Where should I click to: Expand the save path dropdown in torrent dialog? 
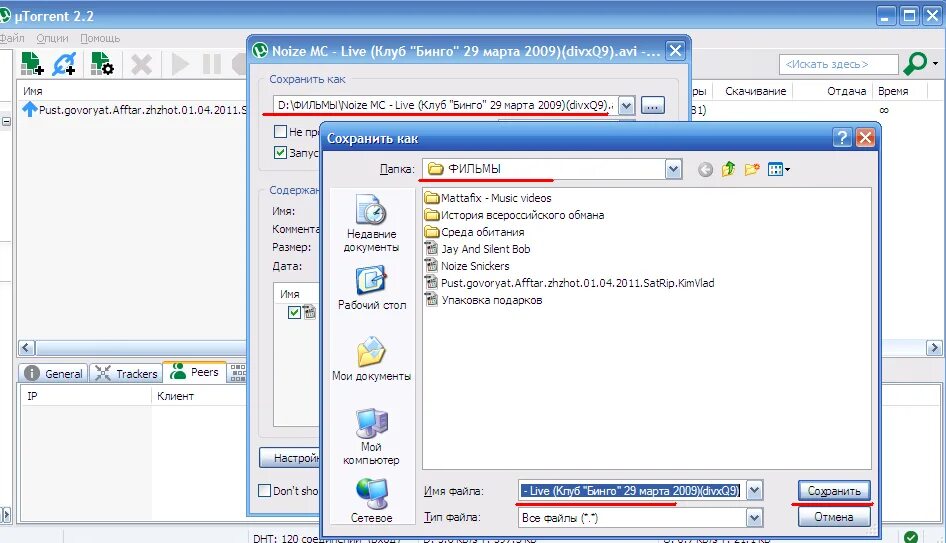pos(627,106)
